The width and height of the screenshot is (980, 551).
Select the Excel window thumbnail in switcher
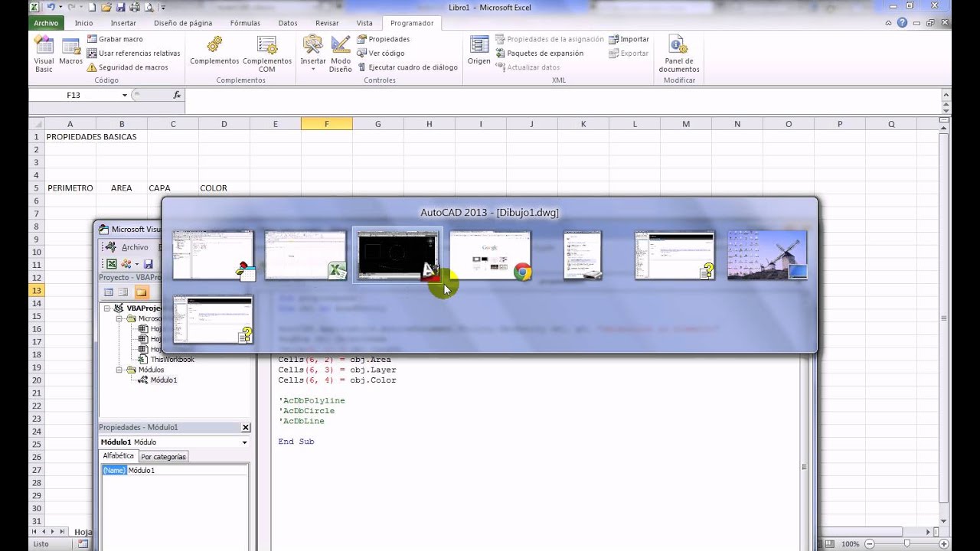[x=305, y=255]
